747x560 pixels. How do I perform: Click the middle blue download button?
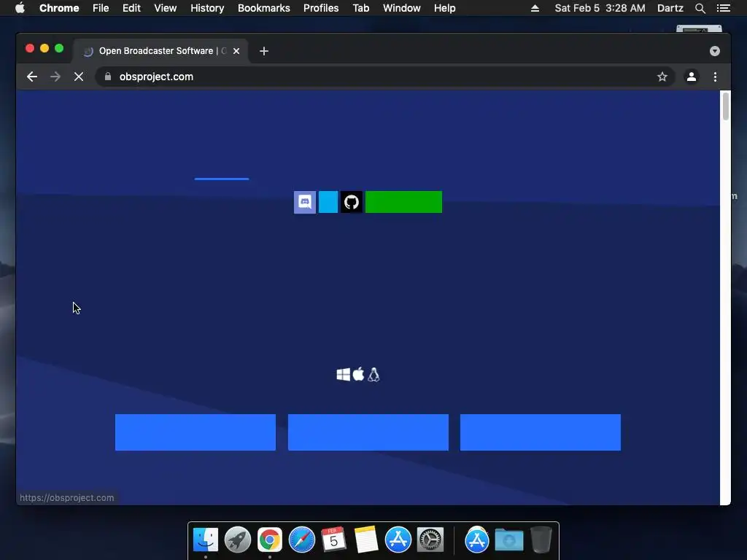pos(368,432)
